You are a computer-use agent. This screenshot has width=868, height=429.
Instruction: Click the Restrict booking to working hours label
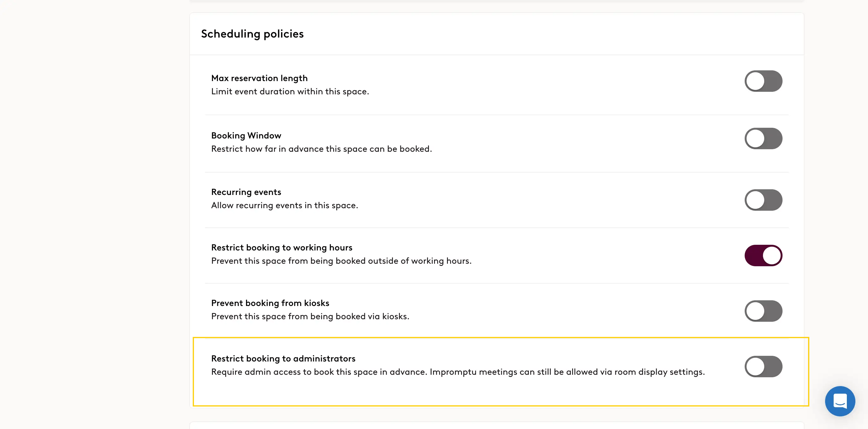(x=282, y=247)
